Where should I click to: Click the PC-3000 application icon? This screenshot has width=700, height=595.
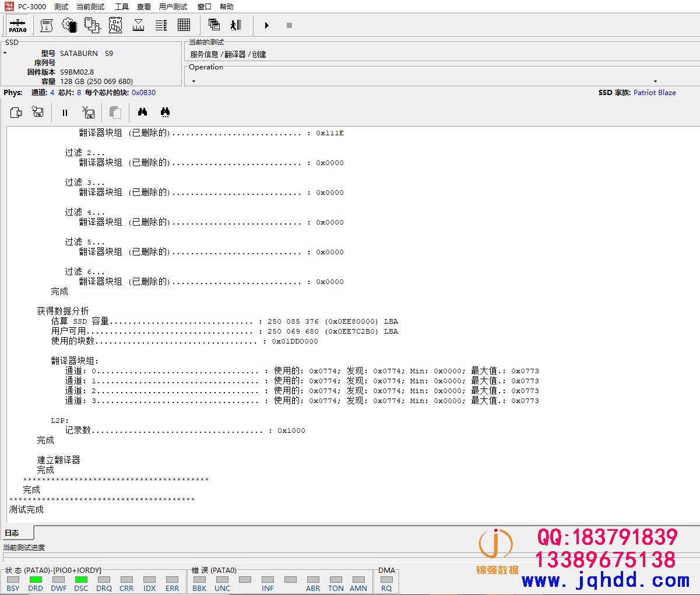coord(9,6)
